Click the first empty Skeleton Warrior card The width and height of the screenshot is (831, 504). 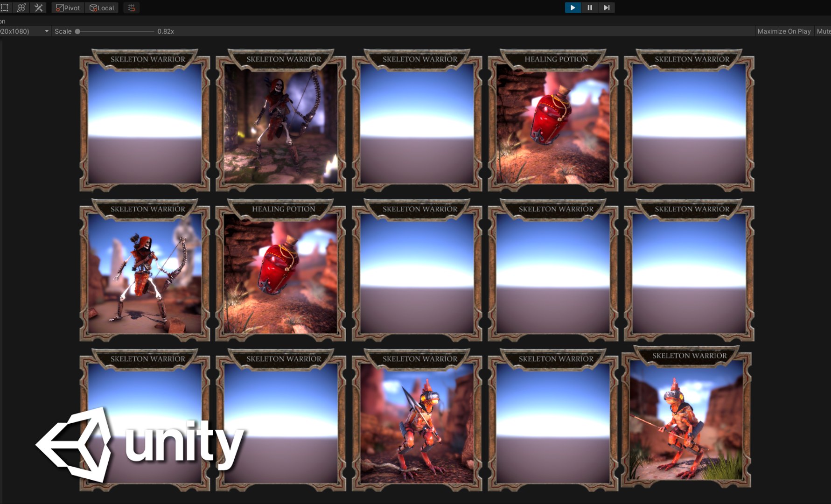[x=145, y=120]
